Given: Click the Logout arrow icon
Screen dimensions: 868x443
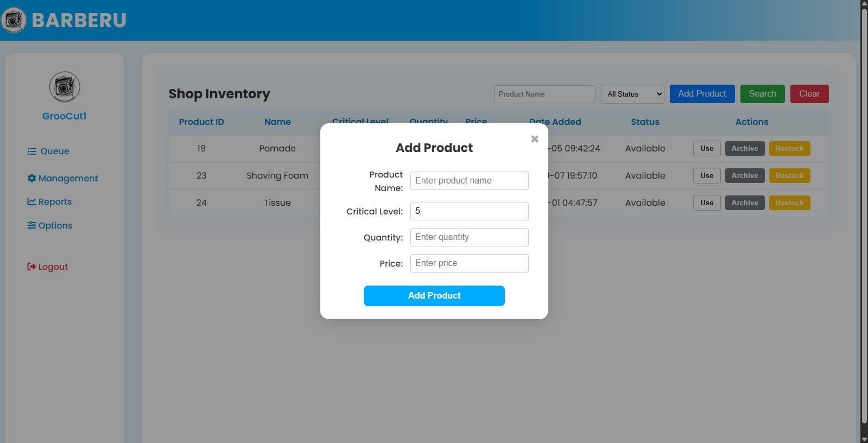Looking at the screenshot, I should click(31, 267).
